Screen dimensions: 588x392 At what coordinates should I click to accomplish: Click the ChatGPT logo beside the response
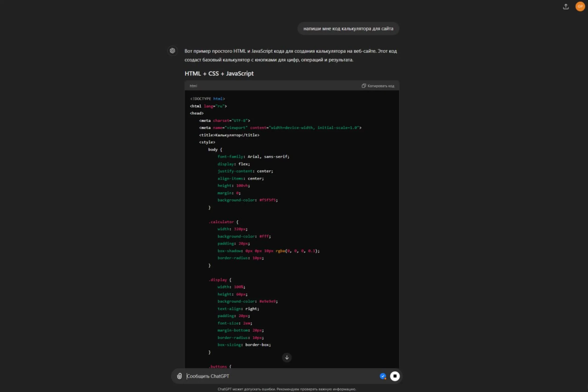(x=172, y=51)
